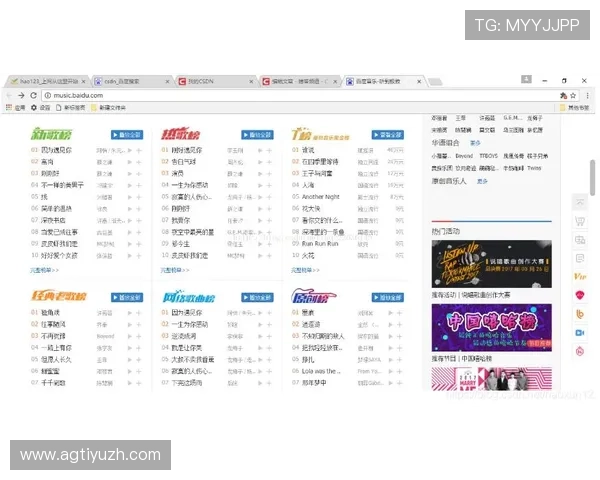
Task: Open 其他书签 bookmarks folder
Action: [x=574, y=108]
